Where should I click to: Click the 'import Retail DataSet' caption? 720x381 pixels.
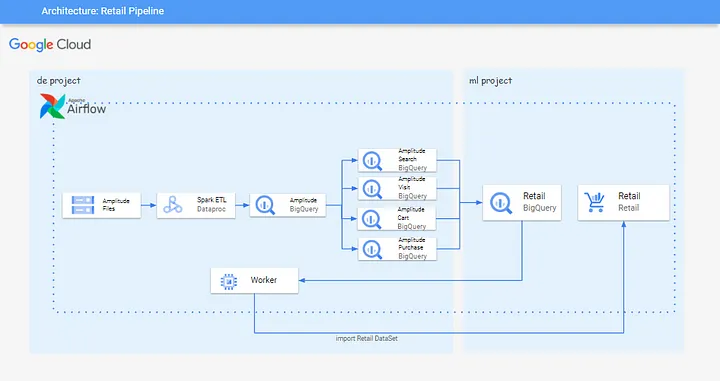pos(366,338)
